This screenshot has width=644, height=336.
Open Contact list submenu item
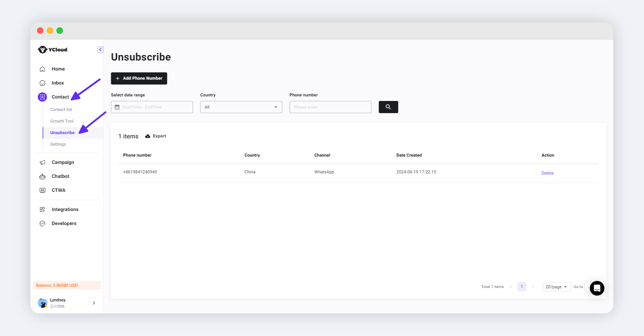pyautogui.click(x=61, y=109)
